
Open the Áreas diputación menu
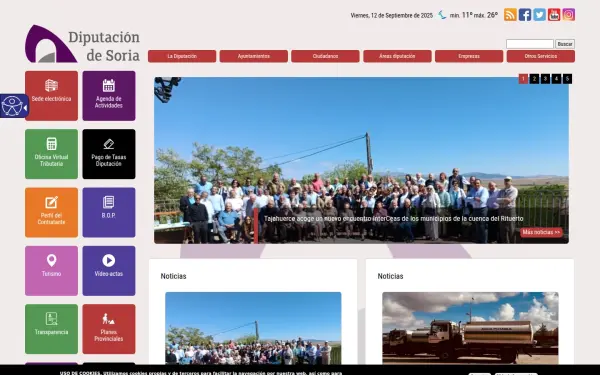point(397,56)
